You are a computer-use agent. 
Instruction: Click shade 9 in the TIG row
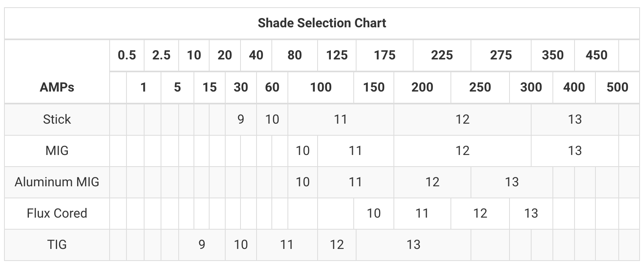point(202,245)
